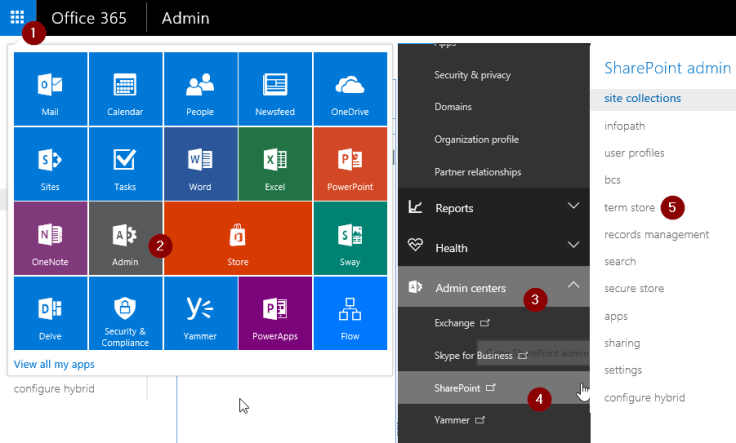Screen dimensions: 736x443
Task: Click the Admin tile
Action: tap(125, 239)
